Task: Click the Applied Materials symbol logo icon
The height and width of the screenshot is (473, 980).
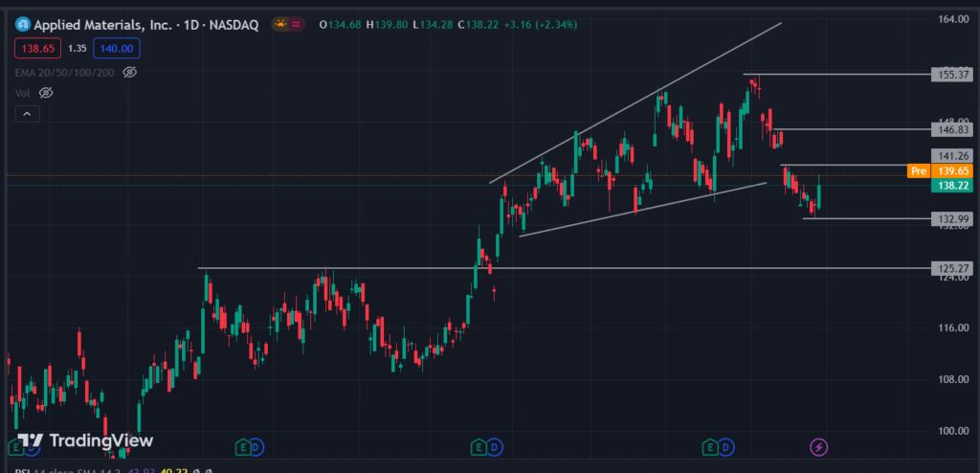Action: click(x=23, y=25)
